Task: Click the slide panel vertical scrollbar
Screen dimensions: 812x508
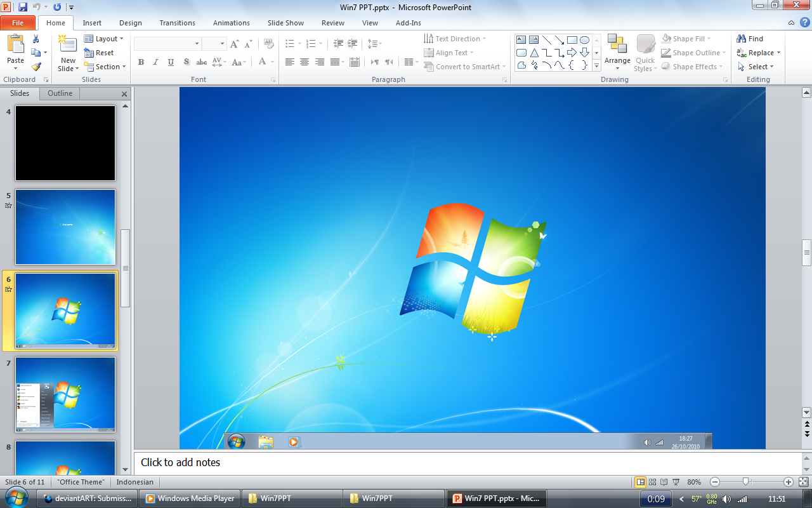Action: click(125, 269)
